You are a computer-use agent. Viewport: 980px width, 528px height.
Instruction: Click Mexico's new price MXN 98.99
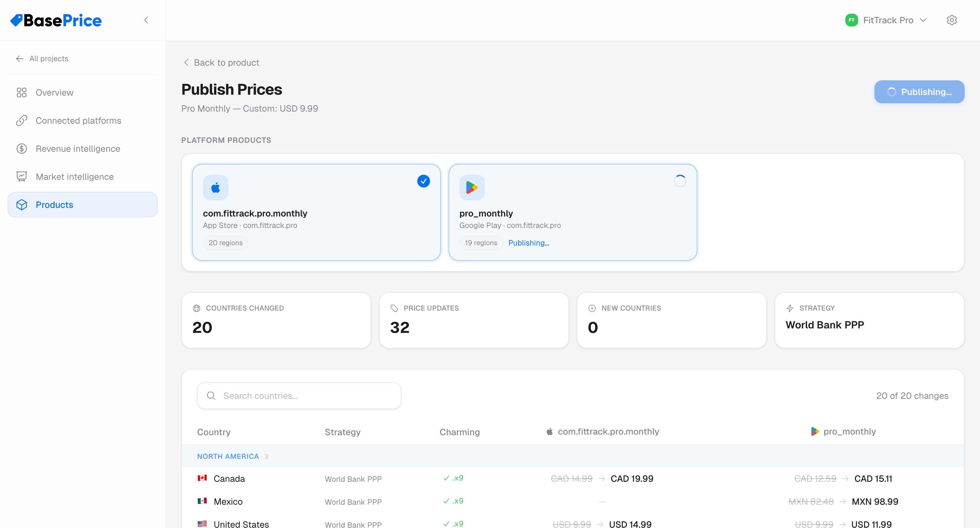(x=875, y=502)
